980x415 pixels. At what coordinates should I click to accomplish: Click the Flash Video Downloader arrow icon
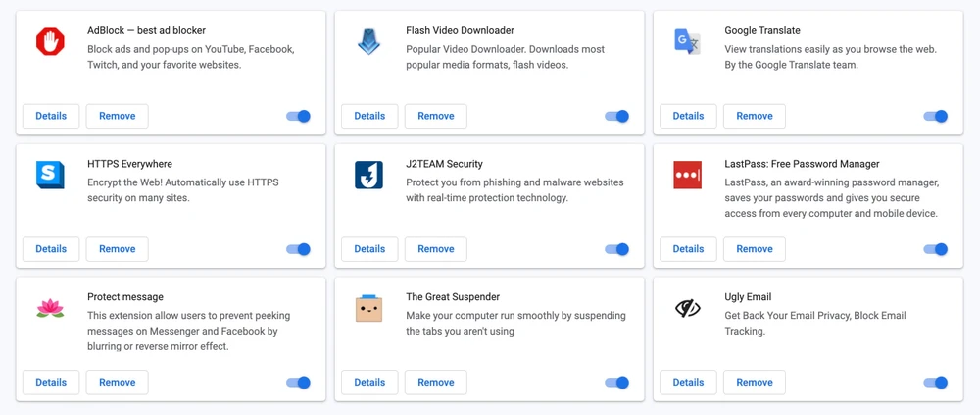tap(368, 41)
